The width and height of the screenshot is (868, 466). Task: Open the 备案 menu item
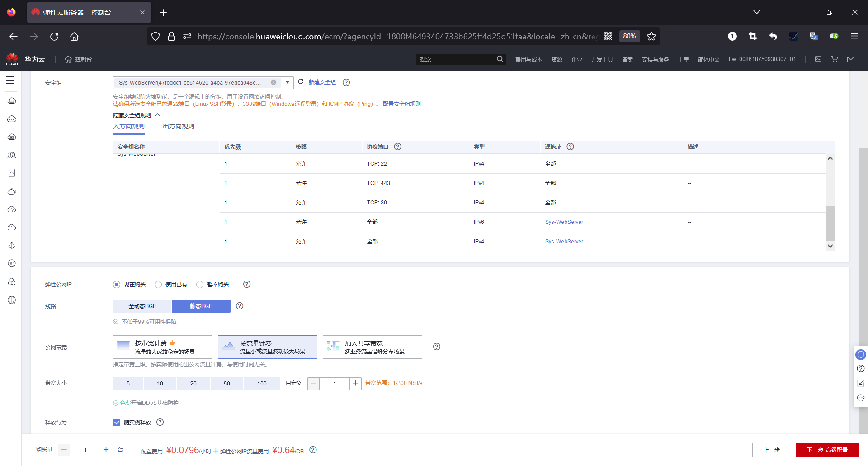coord(627,59)
